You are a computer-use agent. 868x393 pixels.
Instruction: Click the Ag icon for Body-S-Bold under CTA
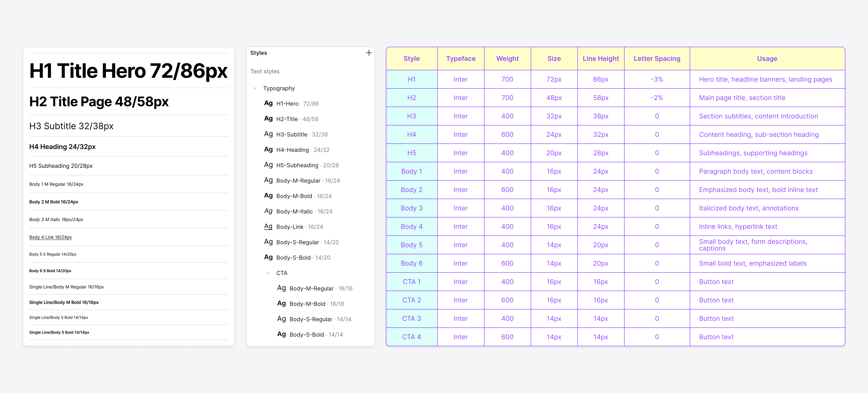282,334
